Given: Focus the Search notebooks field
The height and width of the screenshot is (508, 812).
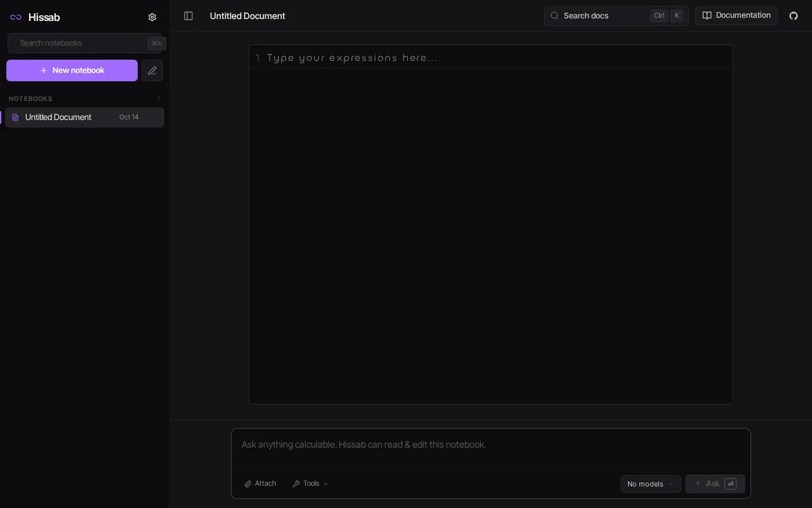Looking at the screenshot, I should pyautogui.click(x=84, y=43).
